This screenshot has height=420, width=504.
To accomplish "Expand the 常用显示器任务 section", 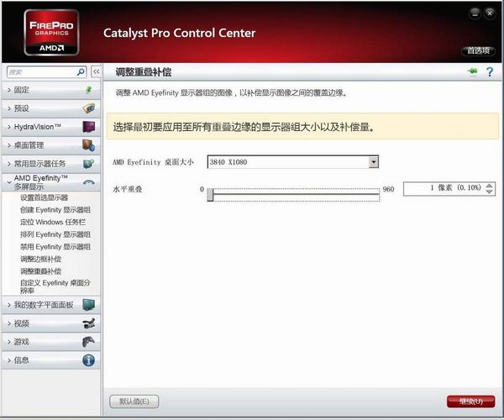I will click(9, 164).
